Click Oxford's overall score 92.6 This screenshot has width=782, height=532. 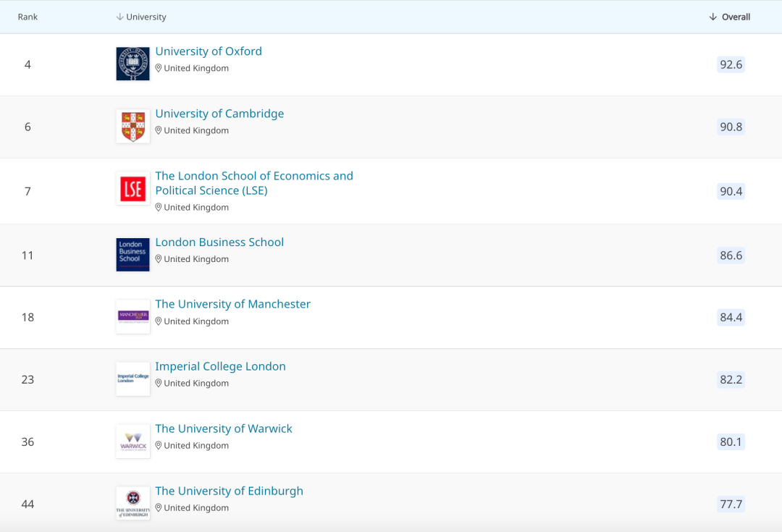731,64
